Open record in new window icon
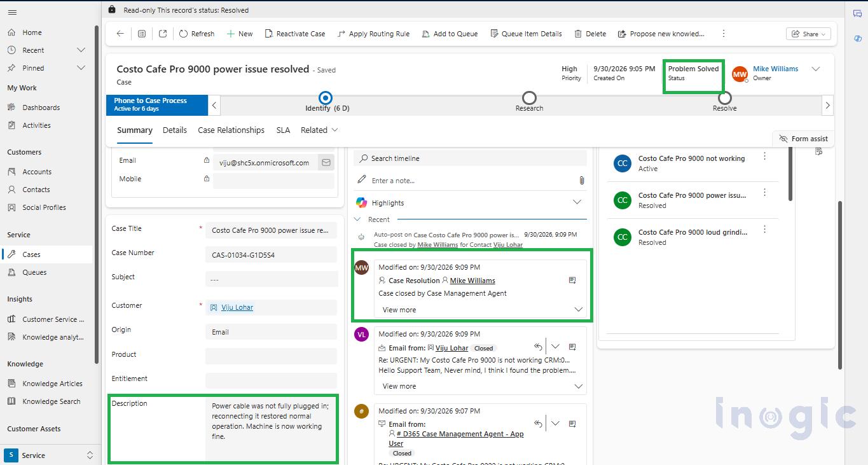Screen dimensions: 868x465 point(163,34)
